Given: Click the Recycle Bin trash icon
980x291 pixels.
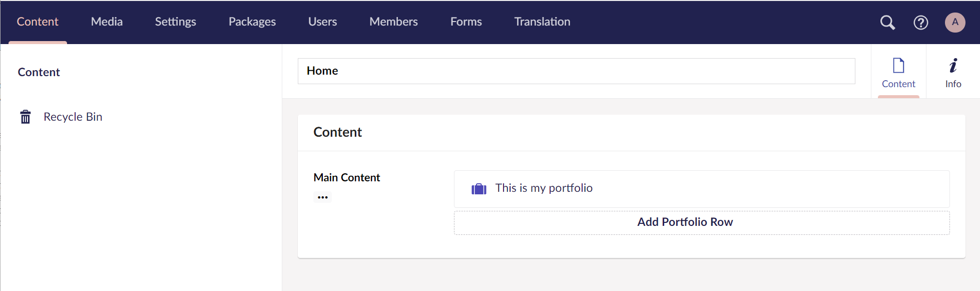Looking at the screenshot, I should tap(26, 117).
